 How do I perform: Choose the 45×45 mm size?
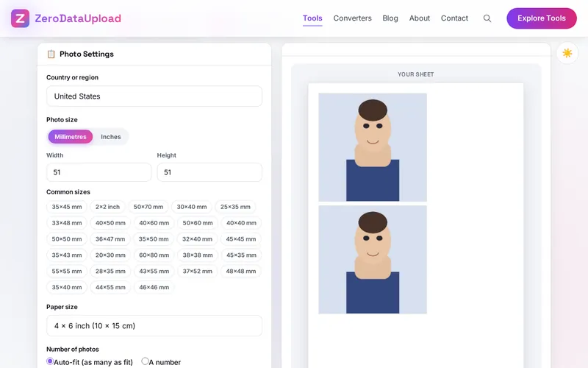click(241, 239)
